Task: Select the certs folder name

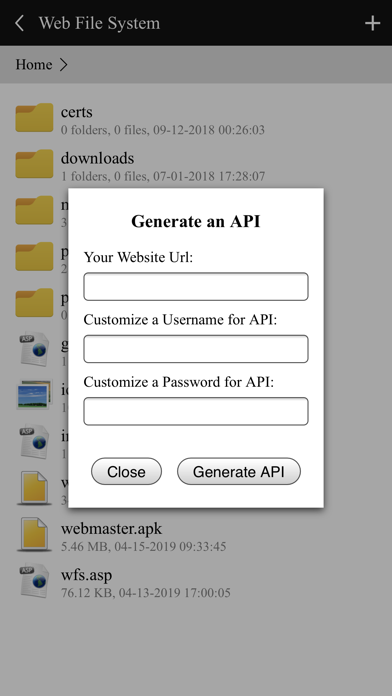Action: tap(77, 112)
